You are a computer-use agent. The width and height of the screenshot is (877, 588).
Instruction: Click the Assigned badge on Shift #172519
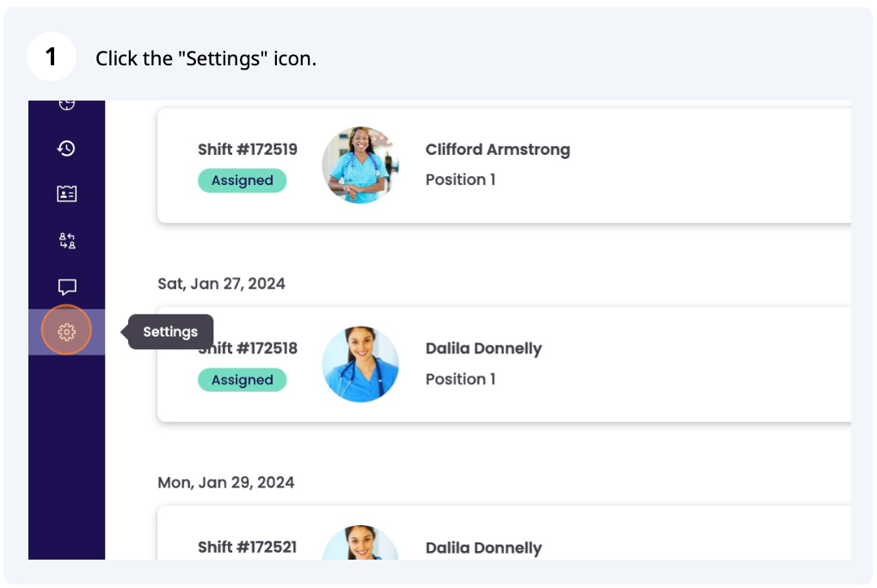(242, 181)
